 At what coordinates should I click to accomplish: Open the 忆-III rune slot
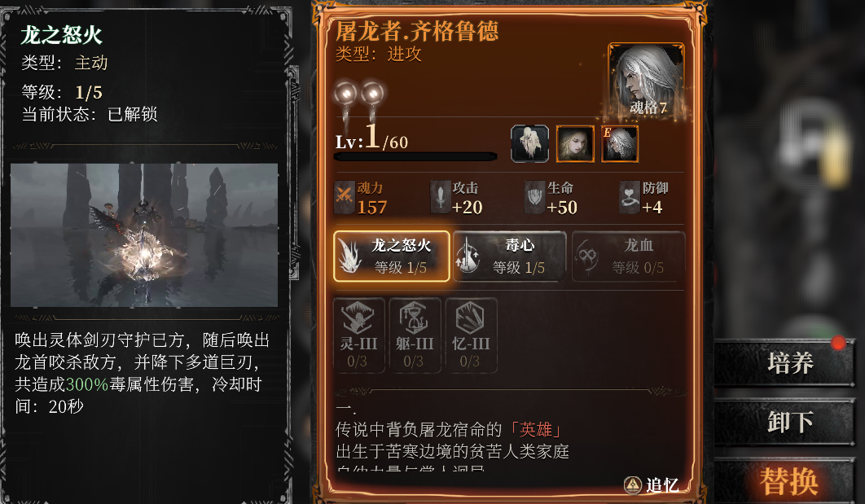coord(471,335)
